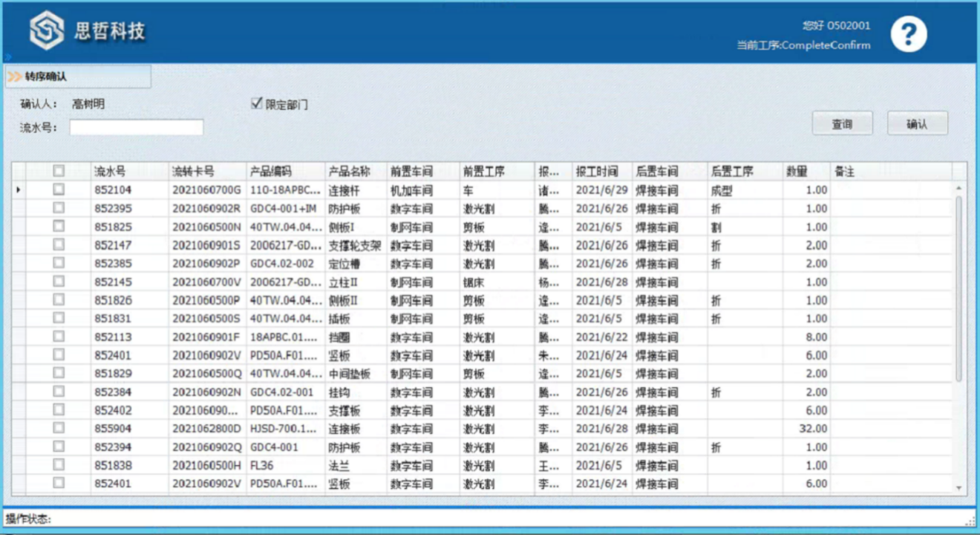Uncheck the 限定部门 checkbox

258,104
